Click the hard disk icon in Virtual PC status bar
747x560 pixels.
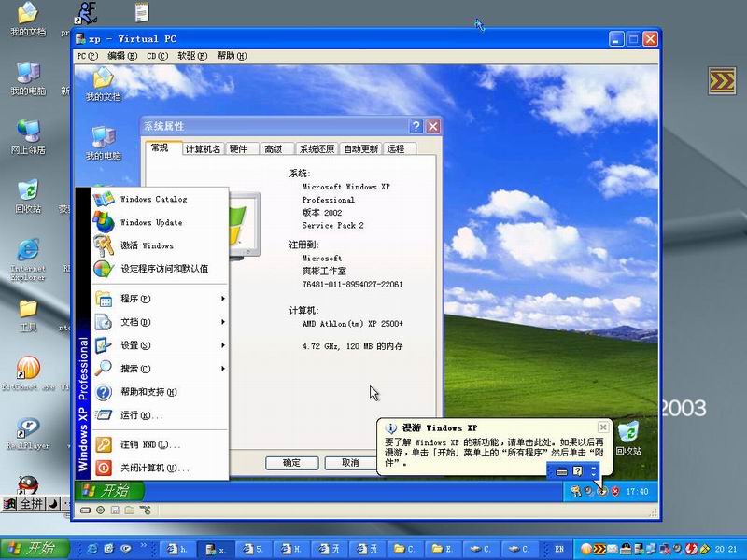coord(85,511)
